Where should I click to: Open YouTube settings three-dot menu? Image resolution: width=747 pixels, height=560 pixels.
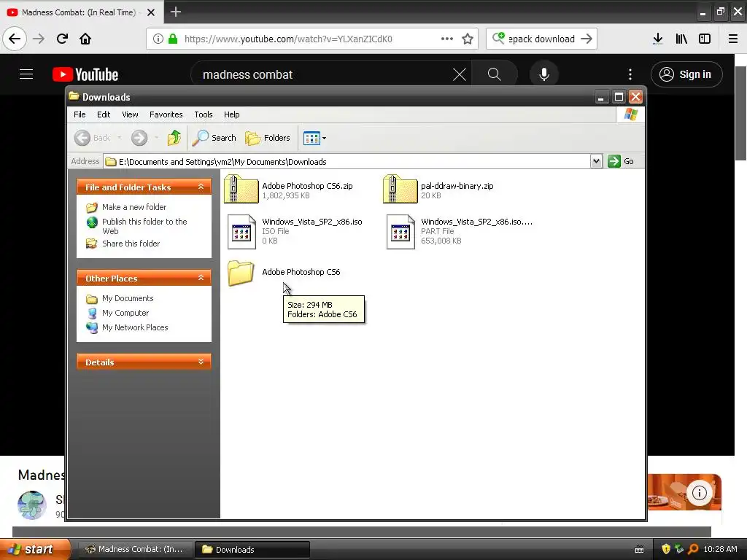630,74
